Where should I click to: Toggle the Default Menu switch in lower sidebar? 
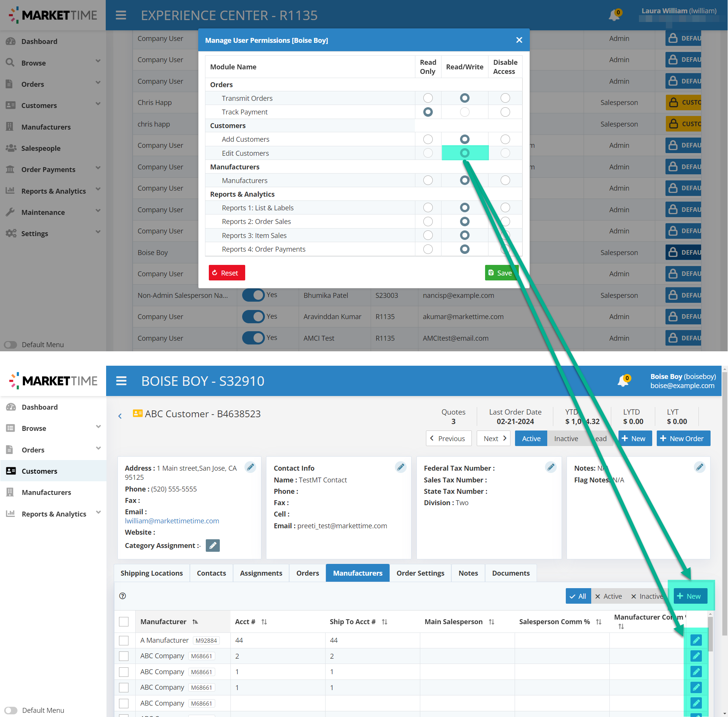pyautogui.click(x=11, y=710)
